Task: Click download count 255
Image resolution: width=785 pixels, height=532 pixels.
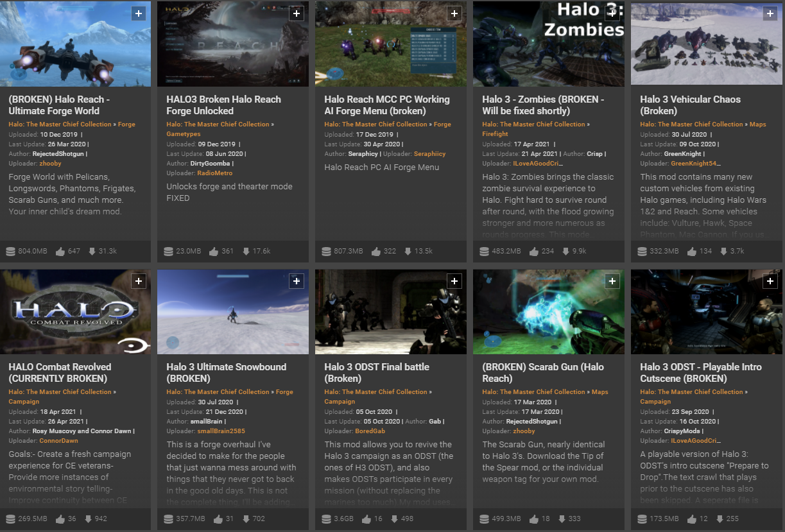Action: [732, 519]
